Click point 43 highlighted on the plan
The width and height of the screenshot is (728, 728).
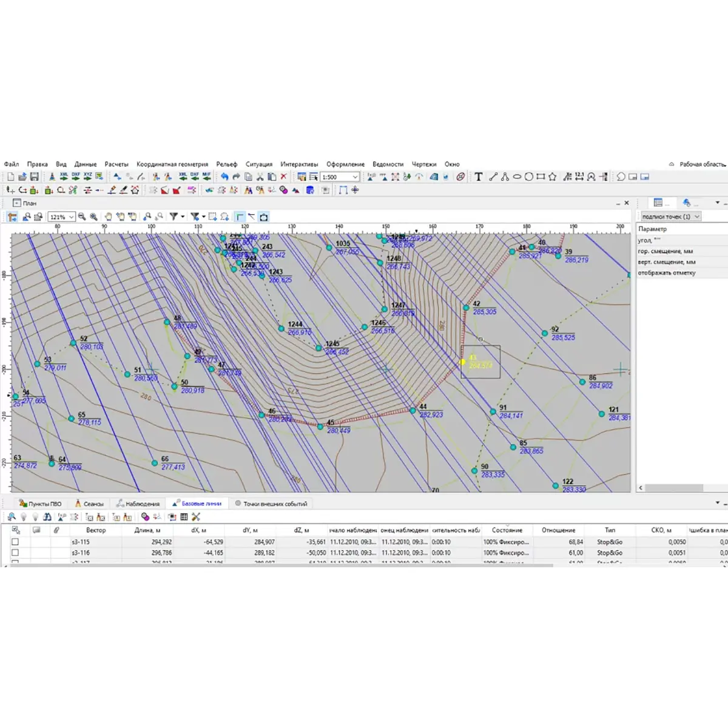coord(462,362)
